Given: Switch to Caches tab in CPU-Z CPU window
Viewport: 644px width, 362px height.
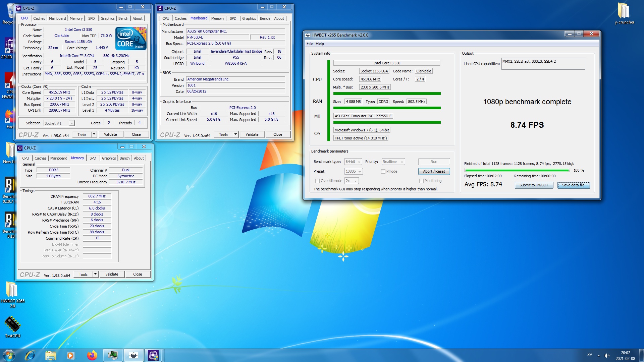Looking at the screenshot, I should coord(39,18).
